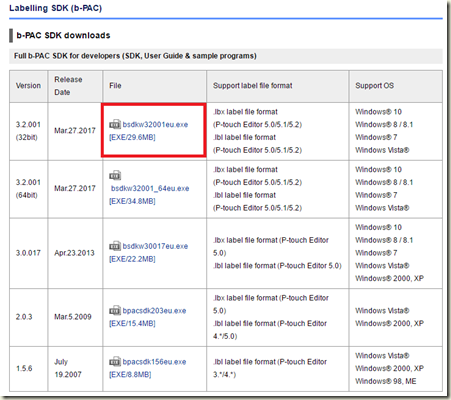
Task: Download bsdkw32001_64eu.exe 64bit SDK
Action: (150, 189)
